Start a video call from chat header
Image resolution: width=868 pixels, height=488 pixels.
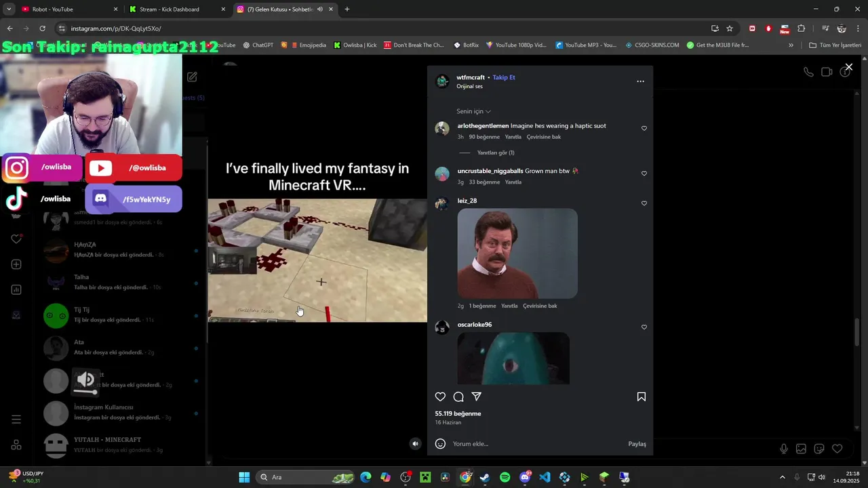(x=827, y=72)
